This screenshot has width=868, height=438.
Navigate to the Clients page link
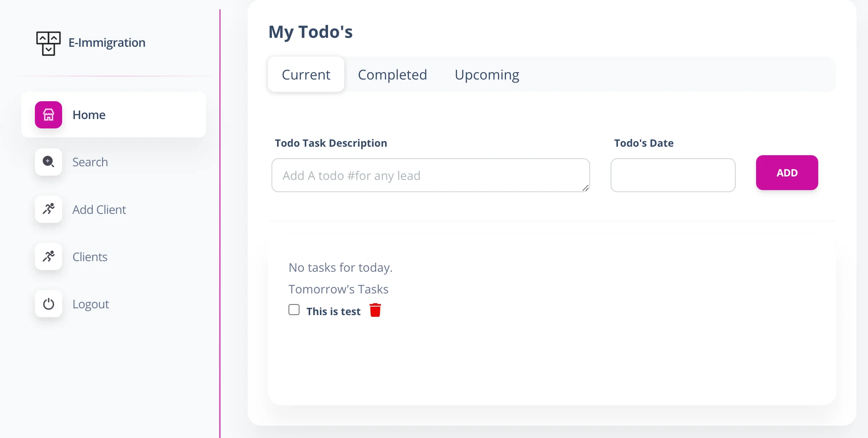(90, 257)
